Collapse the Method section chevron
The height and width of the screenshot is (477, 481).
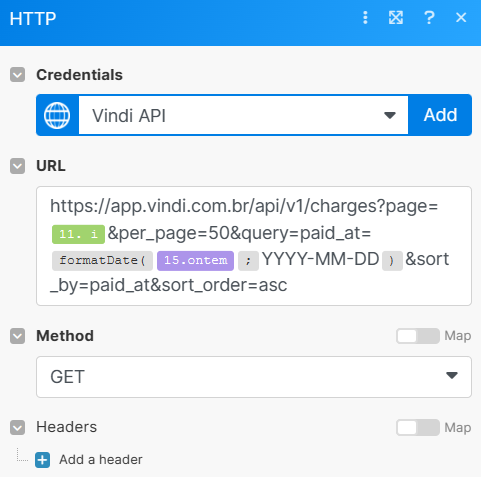[x=17, y=336]
